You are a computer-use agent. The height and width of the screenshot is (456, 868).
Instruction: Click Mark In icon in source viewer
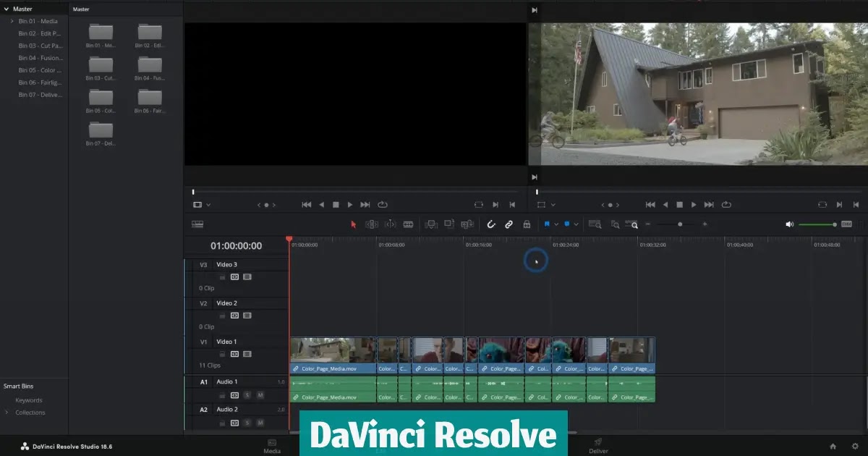pyautogui.click(x=495, y=205)
